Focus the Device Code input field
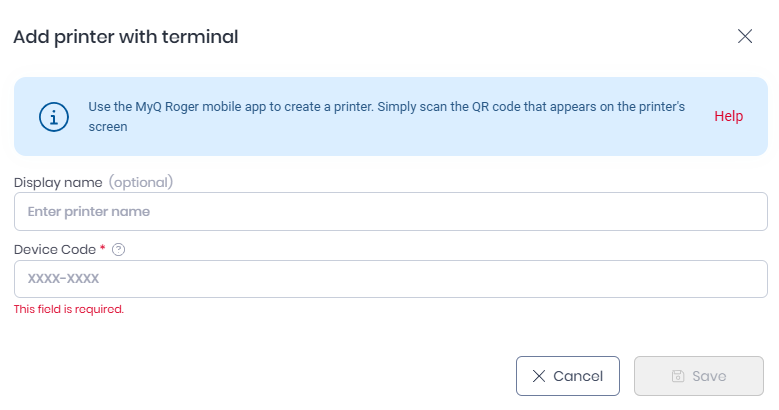Image resolution: width=779 pixels, height=410 pixels. (x=390, y=279)
